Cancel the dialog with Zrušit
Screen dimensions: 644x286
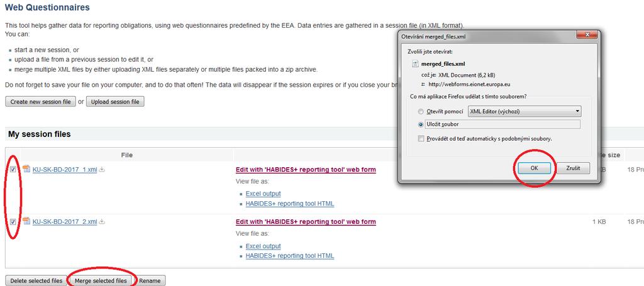tap(573, 168)
